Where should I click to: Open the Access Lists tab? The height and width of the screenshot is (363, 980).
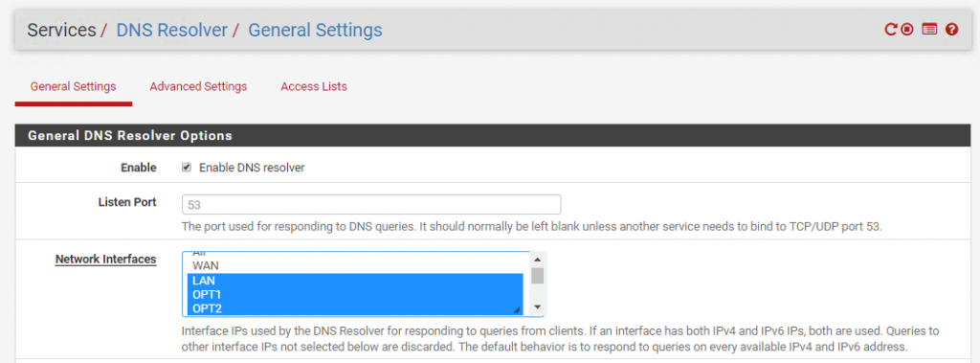314,86
